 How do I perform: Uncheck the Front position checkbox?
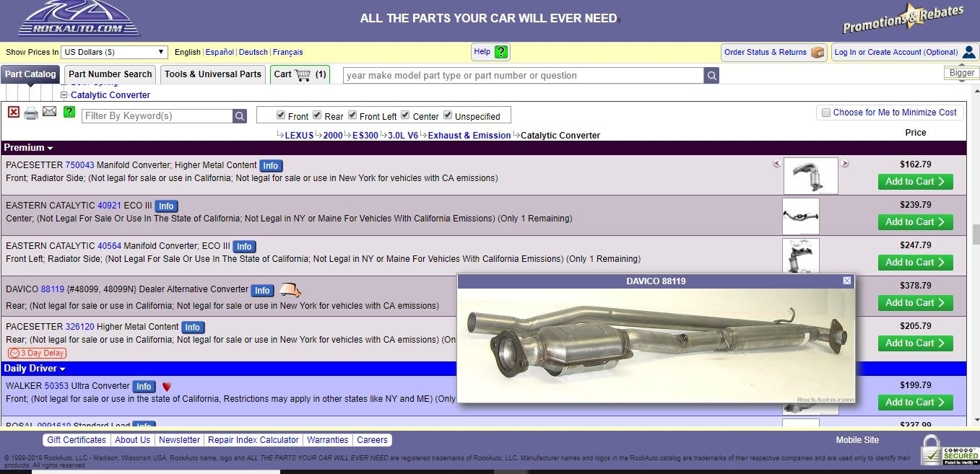tap(281, 115)
